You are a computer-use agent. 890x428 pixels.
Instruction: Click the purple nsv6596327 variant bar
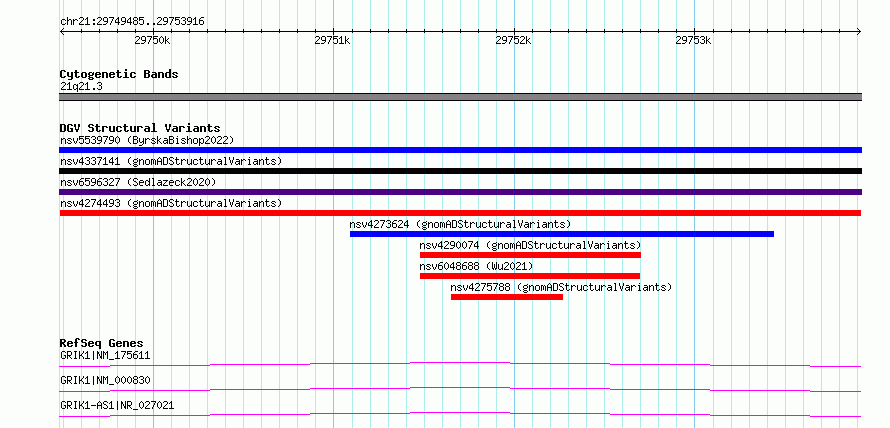[x=460, y=192]
